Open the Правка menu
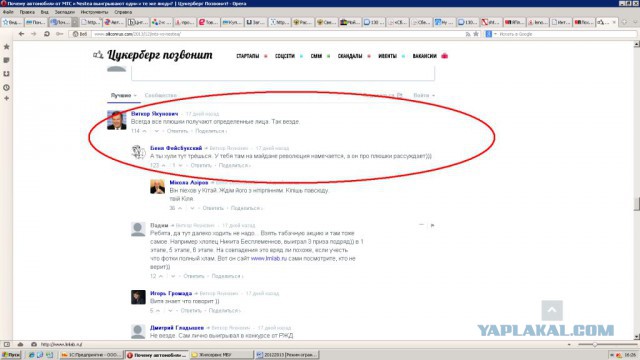 click(x=27, y=12)
